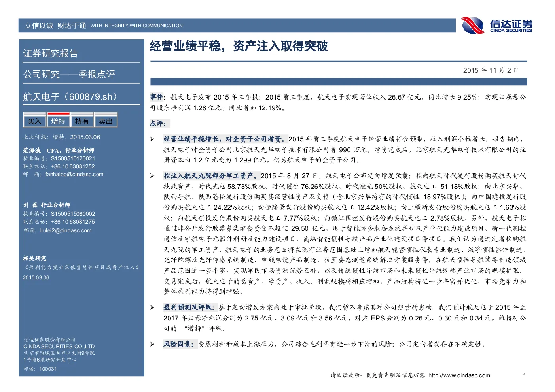Click page number 1

[525, 375]
